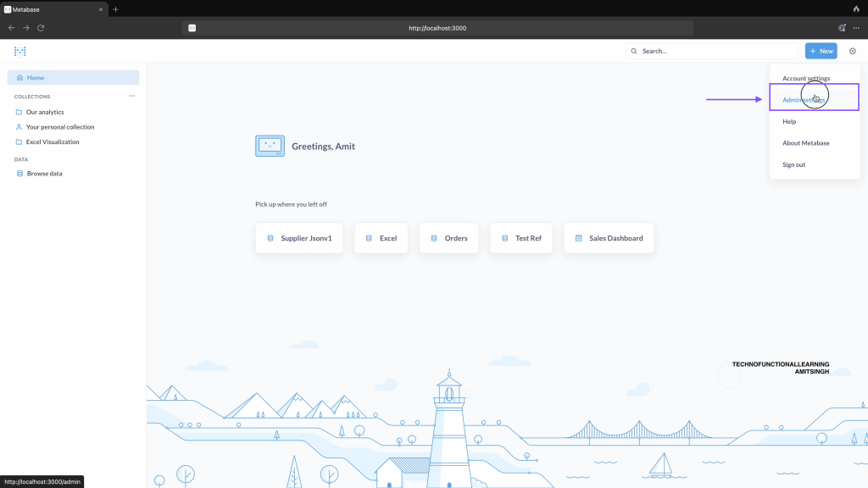Go back using browser back arrow
The width and height of the screenshot is (868, 488).
coord(11,28)
